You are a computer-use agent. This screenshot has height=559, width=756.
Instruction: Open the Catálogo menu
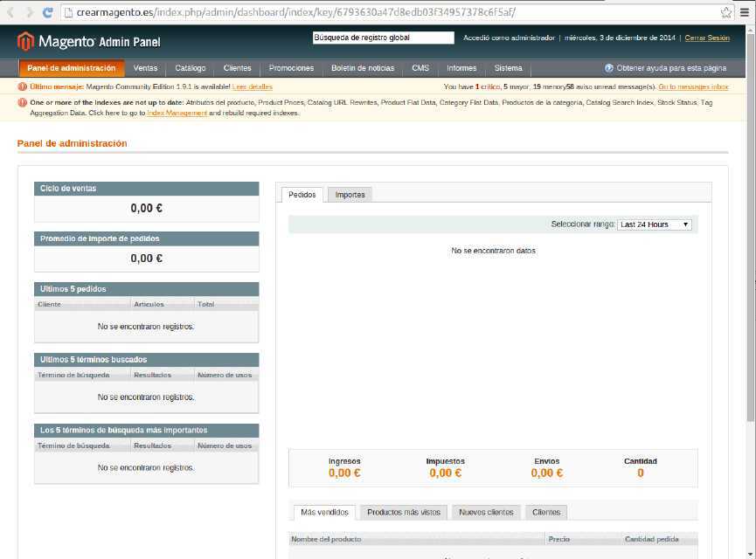[x=191, y=67]
